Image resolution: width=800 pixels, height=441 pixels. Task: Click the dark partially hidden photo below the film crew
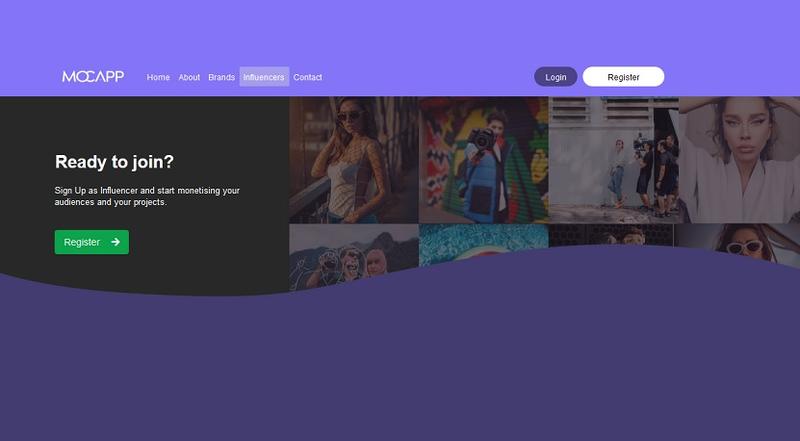click(612, 234)
